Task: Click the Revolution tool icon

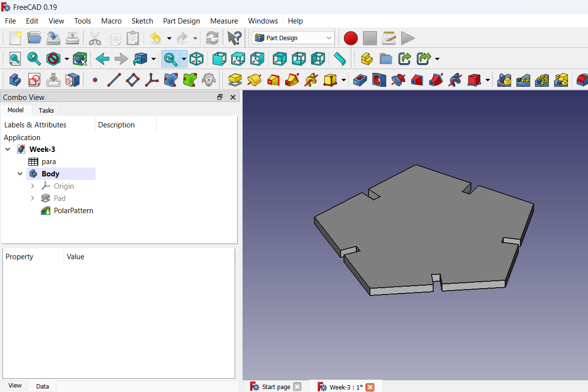Action: point(254,79)
